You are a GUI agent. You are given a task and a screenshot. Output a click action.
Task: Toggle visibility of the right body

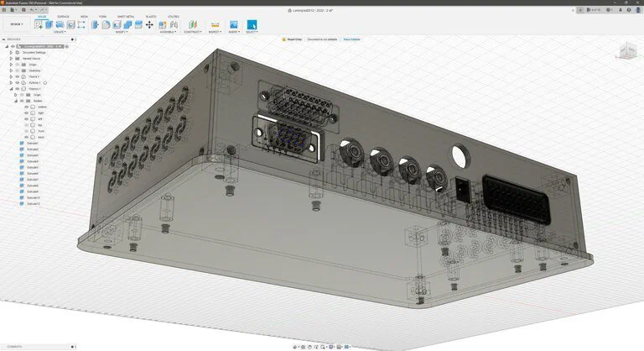click(27, 113)
